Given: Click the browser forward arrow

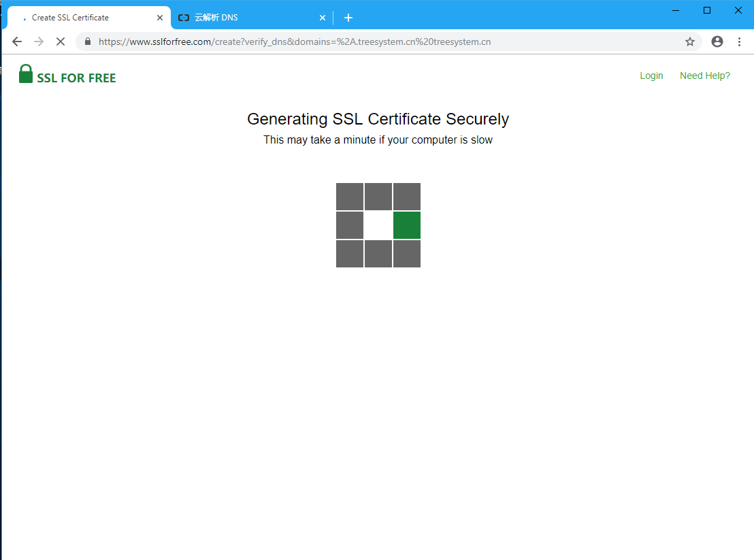Looking at the screenshot, I should click(x=39, y=42).
